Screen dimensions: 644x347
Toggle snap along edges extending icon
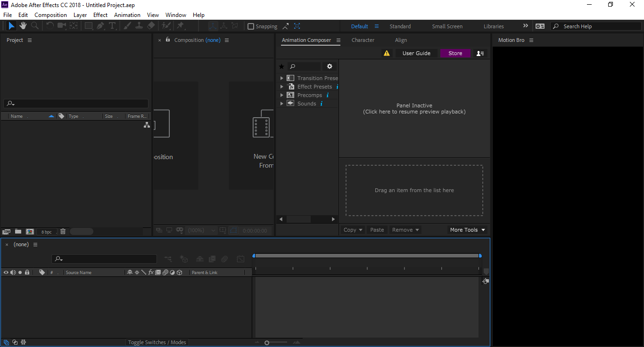coord(286,26)
